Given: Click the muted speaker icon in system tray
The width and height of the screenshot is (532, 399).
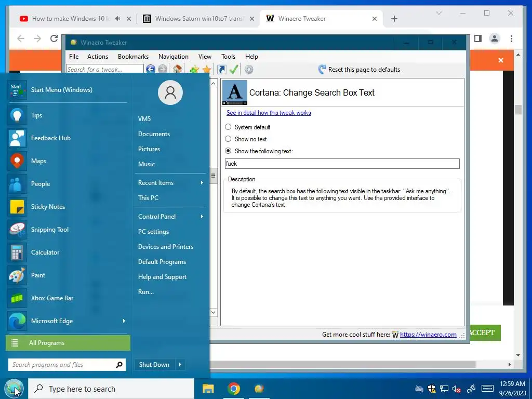Looking at the screenshot, I should click(456, 389).
